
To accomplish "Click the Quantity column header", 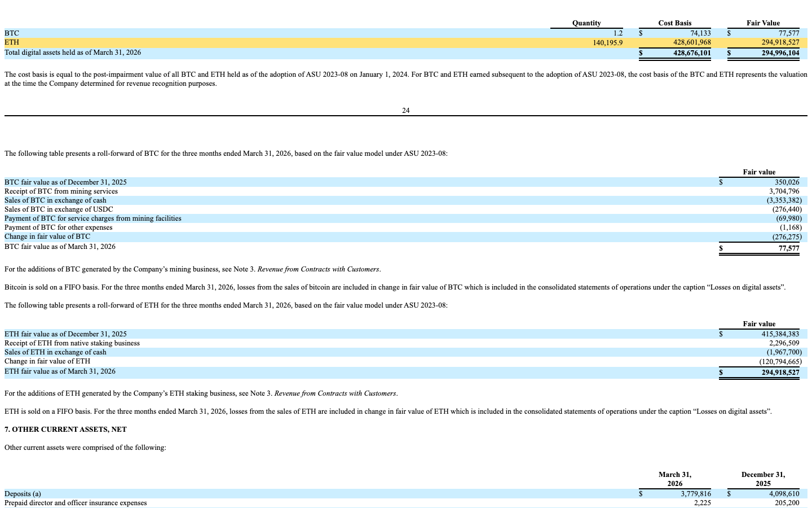I will (x=586, y=23).
